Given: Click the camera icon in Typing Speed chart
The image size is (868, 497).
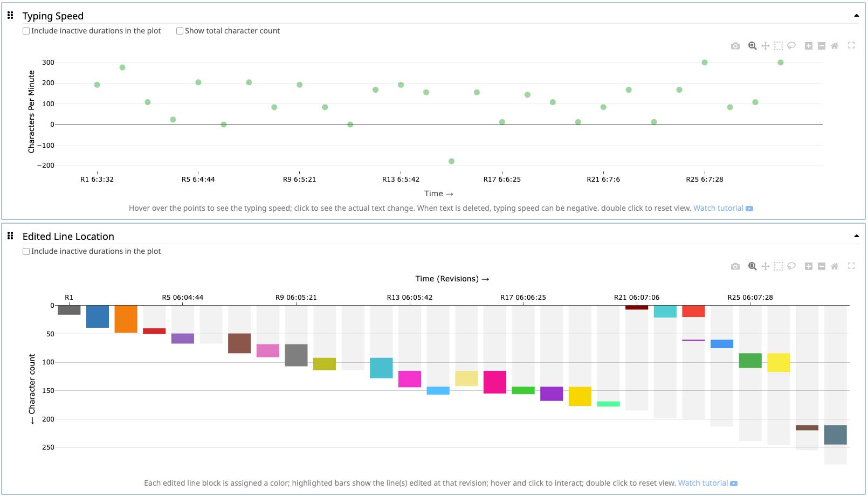Looking at the screenshot, I should coord(735,46).
